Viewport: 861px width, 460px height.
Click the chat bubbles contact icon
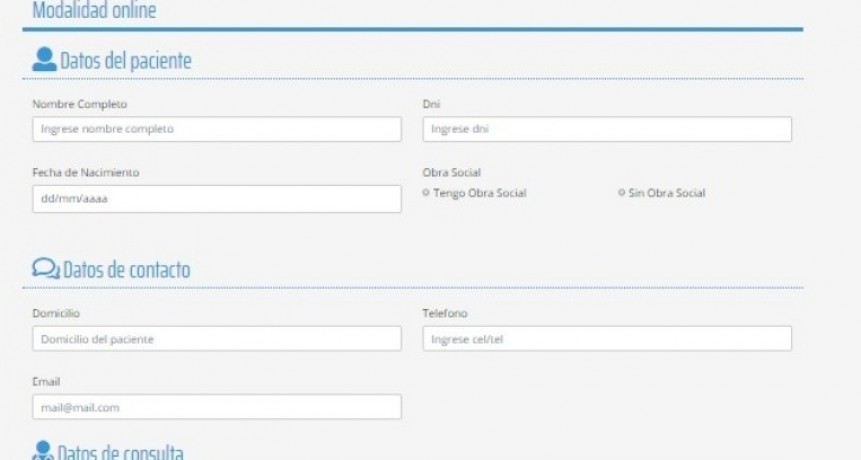(46, 269)
